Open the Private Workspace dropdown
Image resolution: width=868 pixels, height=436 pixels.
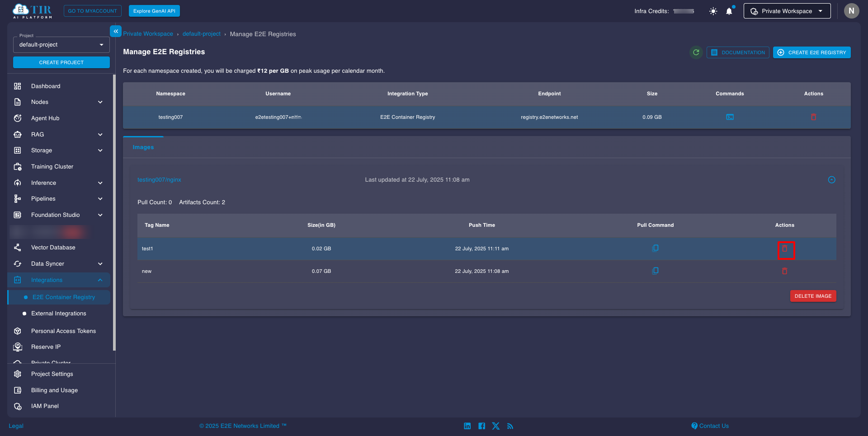tap(787, 11)
